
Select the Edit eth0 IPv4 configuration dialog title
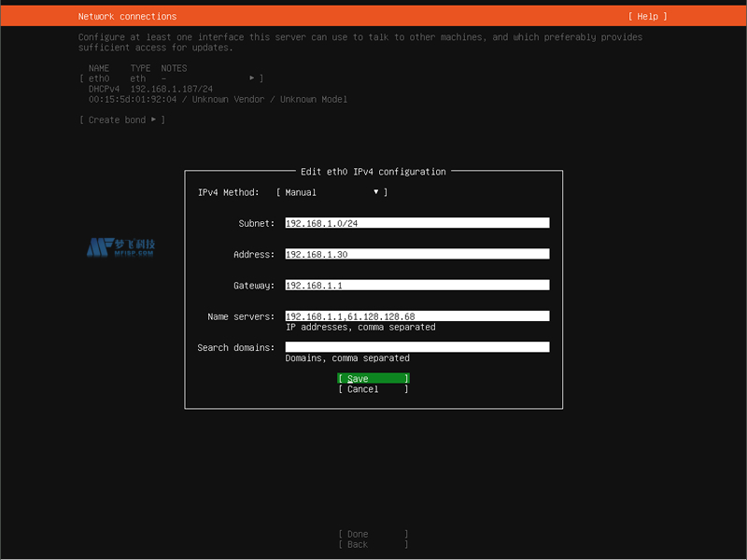click(x=373, y=171)
